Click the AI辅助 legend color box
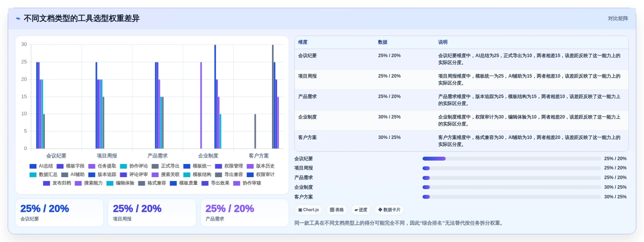Viewport: 644px width, 242px height. (65, 175)
